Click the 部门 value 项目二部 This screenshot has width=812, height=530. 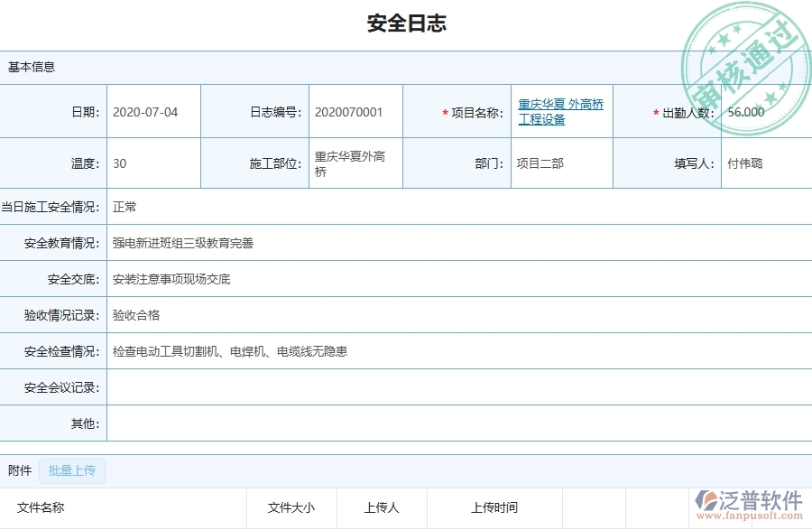click(x=535, y=163)
